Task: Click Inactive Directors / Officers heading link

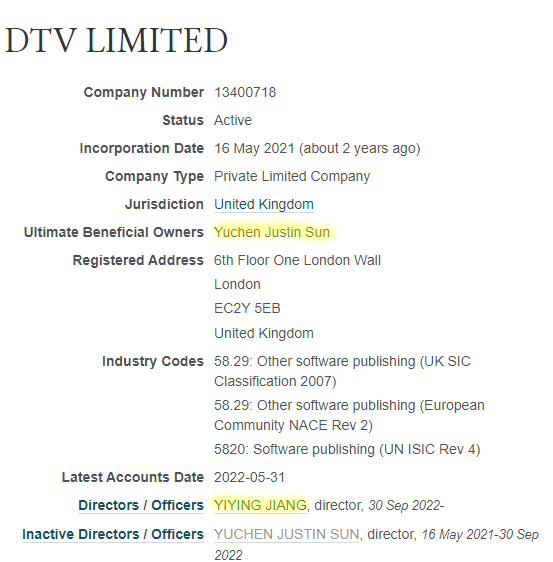Action: point(113,534)
